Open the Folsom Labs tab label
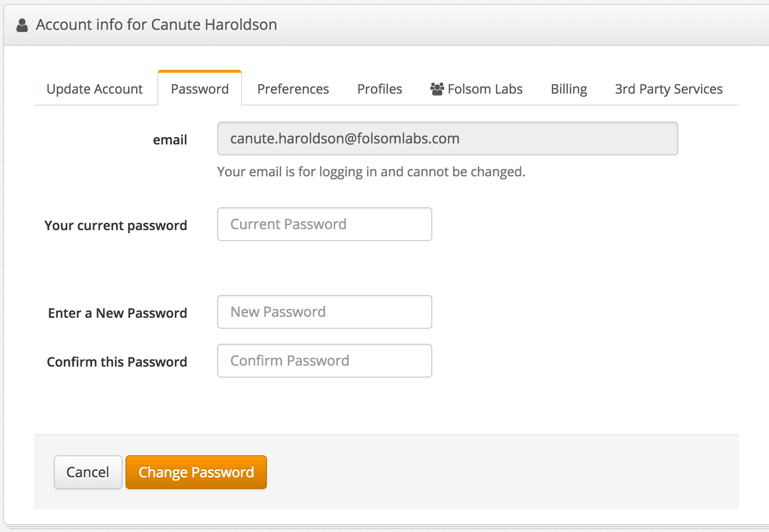The image size is (769, 532). click(485, 89)
